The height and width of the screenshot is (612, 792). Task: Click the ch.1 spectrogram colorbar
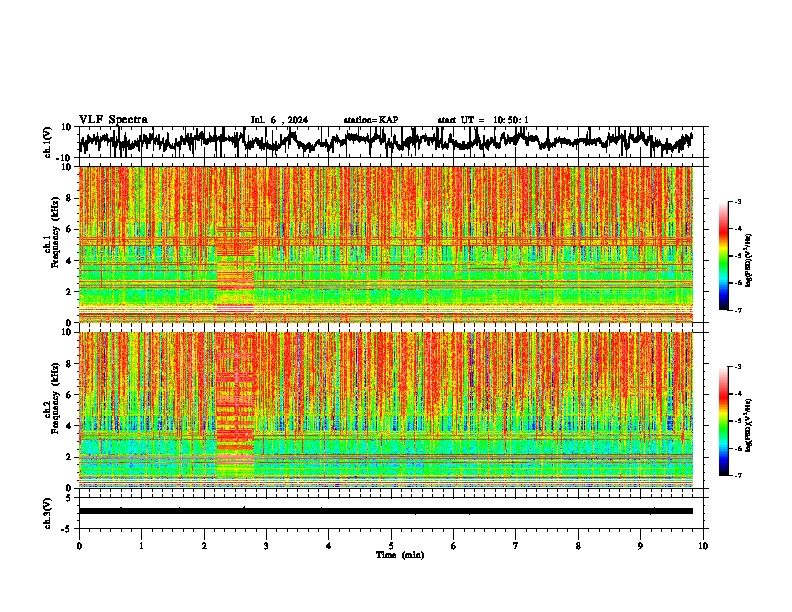tap(723, 256)
